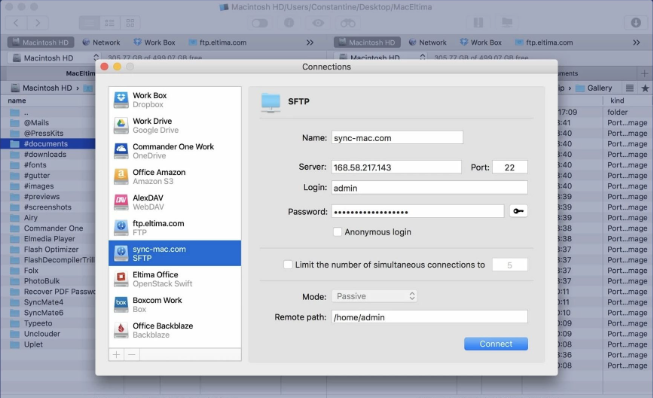This screenshot has width=653, height=398.
Task: Click the eye quick look icon
Action: [x=318, y=23]
